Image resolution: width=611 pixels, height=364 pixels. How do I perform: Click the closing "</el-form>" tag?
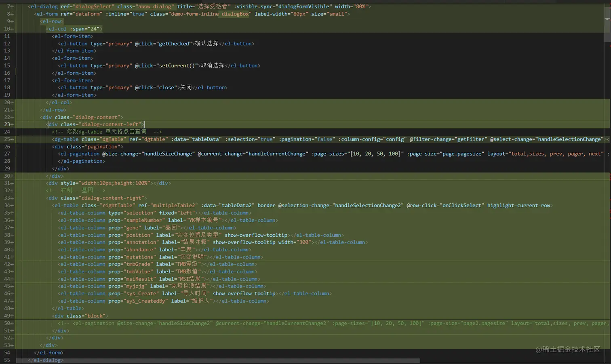tap(48, 353)
